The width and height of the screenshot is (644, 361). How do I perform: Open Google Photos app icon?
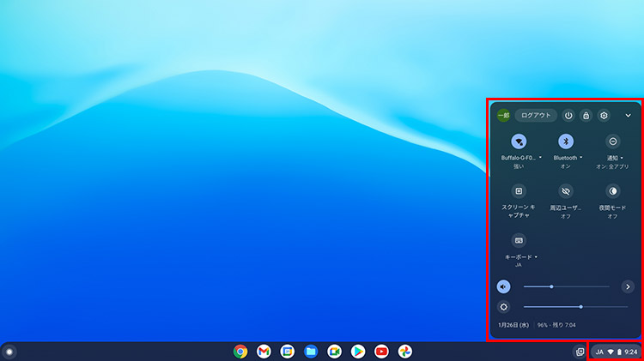click(405, 351)
